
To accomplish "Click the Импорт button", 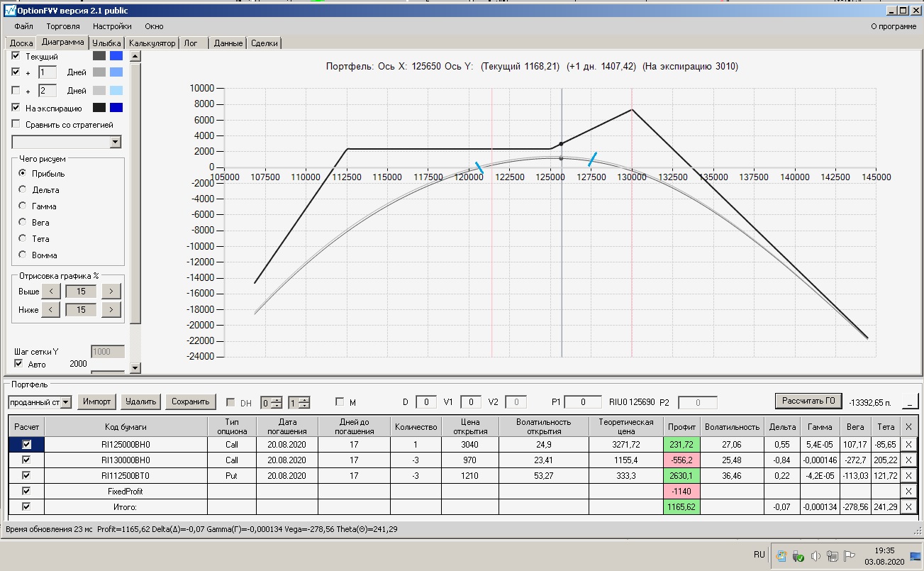I will (x=97, y=401).
